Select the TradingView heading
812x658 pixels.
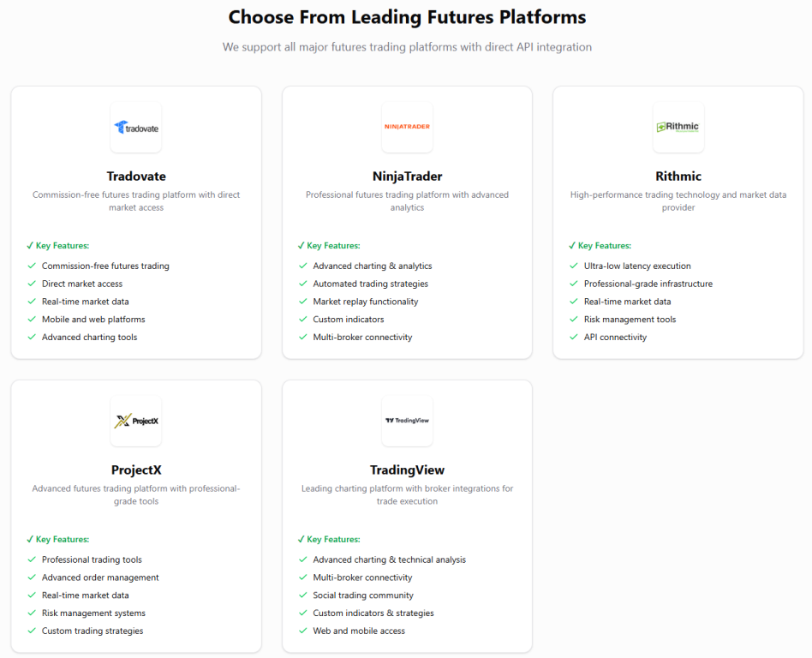click(x=407, y=470)
